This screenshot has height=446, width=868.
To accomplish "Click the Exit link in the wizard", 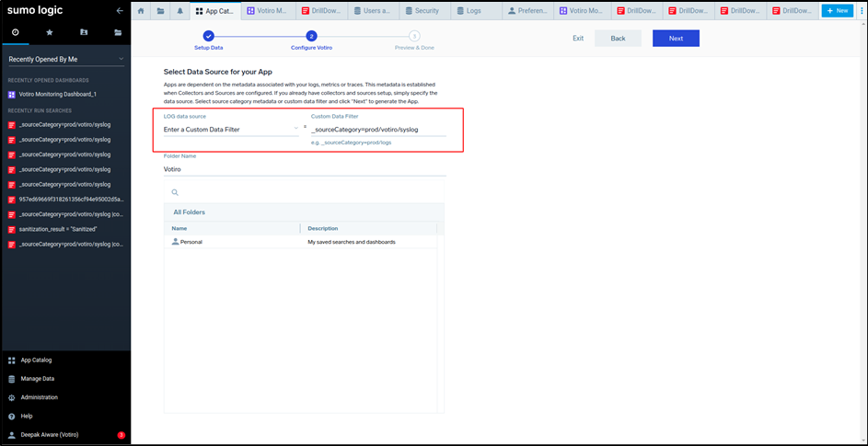I will point(578,39).
